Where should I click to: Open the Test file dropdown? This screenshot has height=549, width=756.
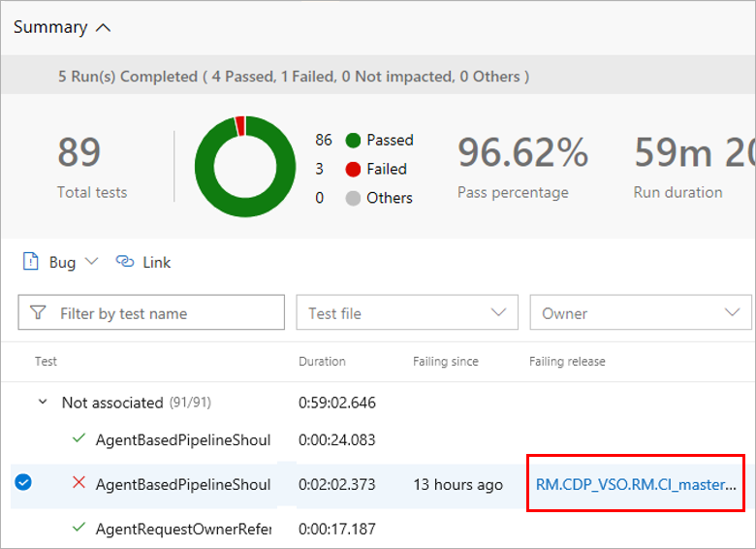click(407, 312)
